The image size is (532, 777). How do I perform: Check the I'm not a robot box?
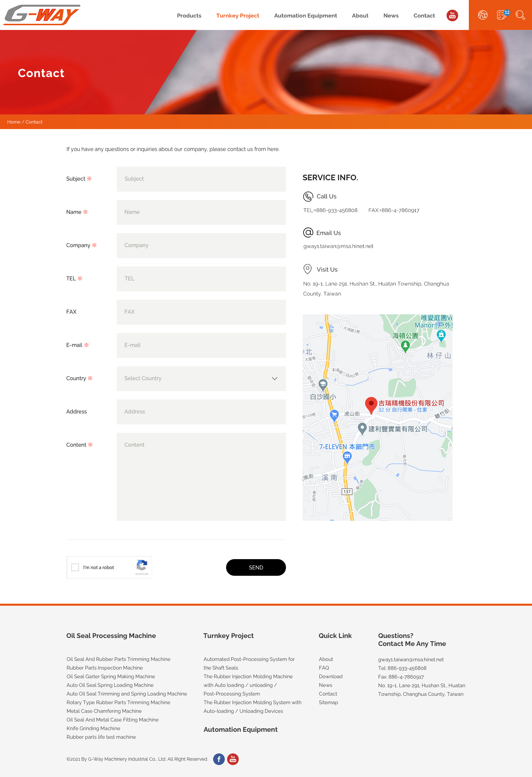pos(75,567)
